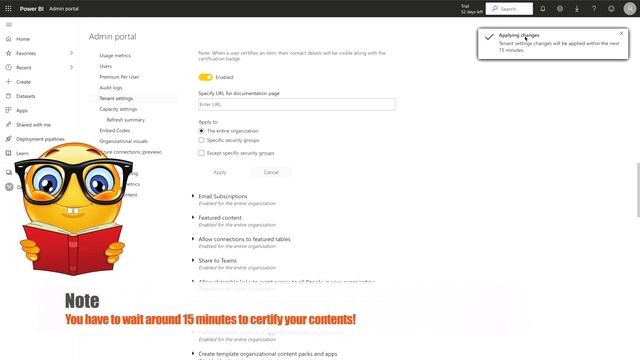Click the feedback smiley icon
640x360 pixels.
611,9
